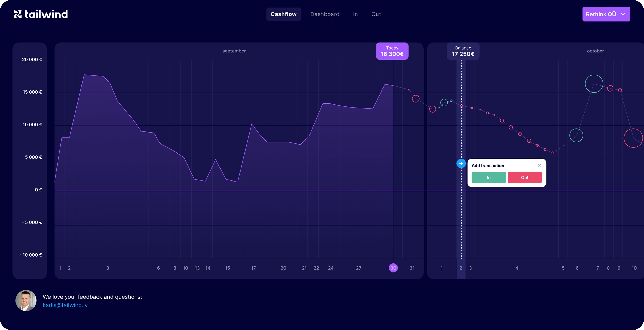Click the large red expense circle near October 10
Screen dimensions: 644x330
click(633, 138)
